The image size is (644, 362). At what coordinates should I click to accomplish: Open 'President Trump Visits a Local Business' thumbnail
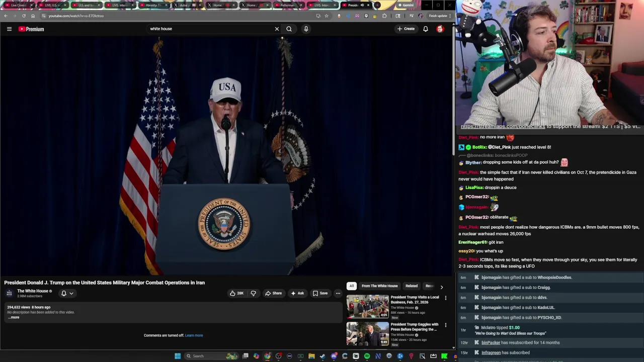click(367, 306)
